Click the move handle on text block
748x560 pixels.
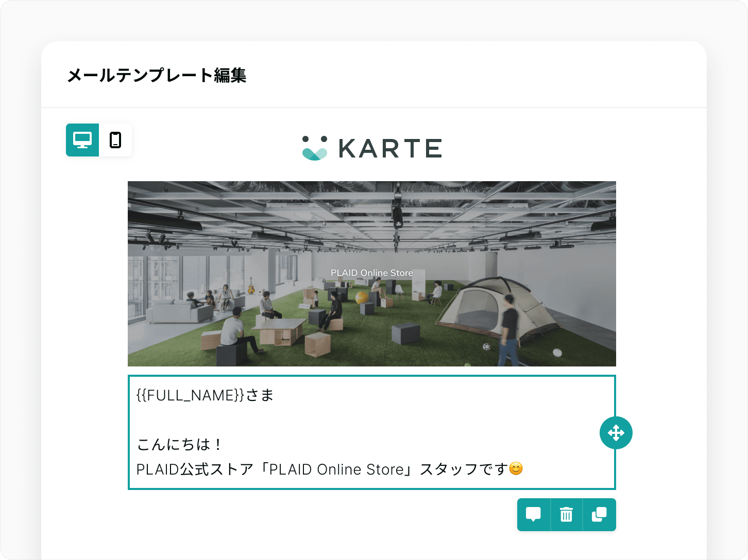click(x=616, y=433)
